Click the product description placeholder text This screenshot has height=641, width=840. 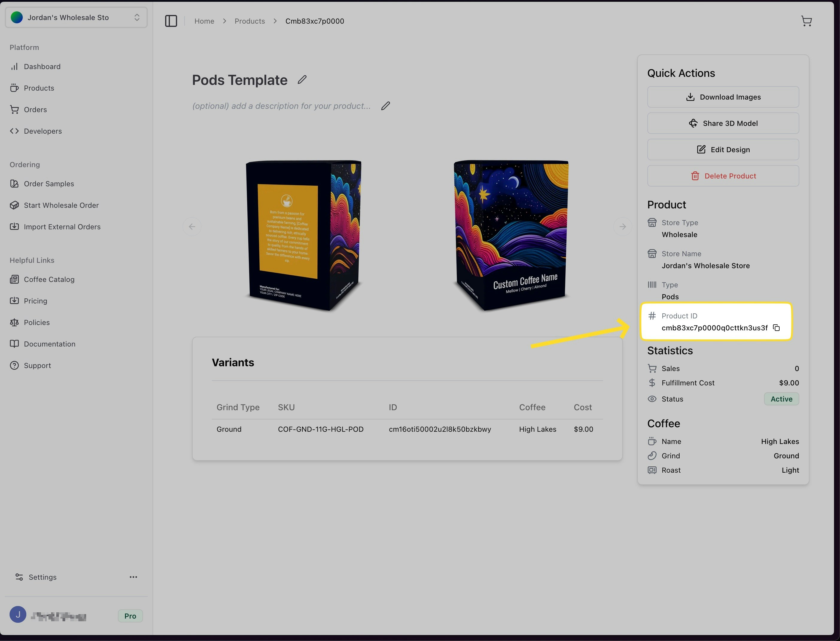pyautogui.click(x=281, y=106)
